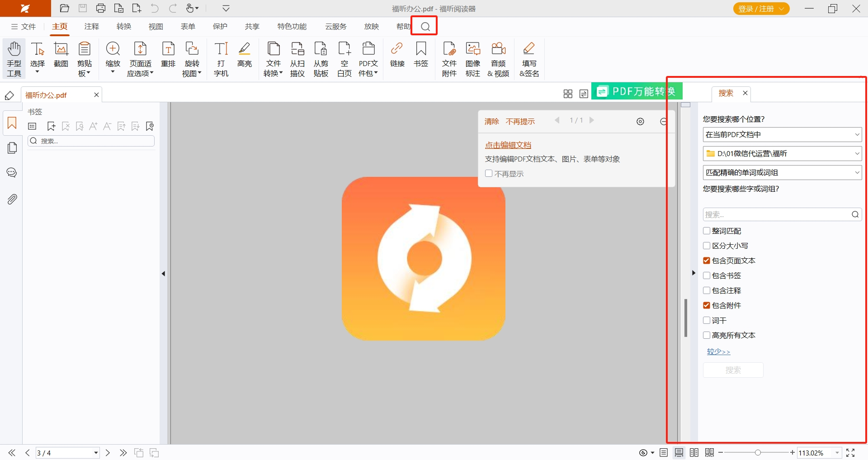The image size is (868, 460).
Task: Click the 截图 screenshot tool icon
Action: [61, 54]
